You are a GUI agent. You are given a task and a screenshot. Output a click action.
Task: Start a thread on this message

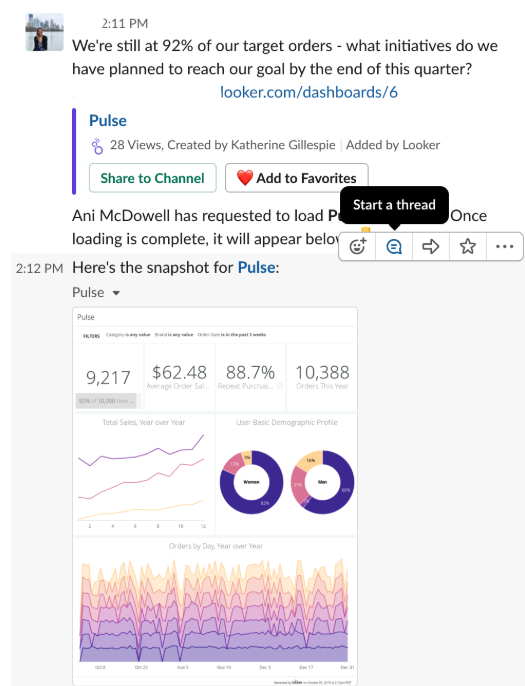coord(394,247)
